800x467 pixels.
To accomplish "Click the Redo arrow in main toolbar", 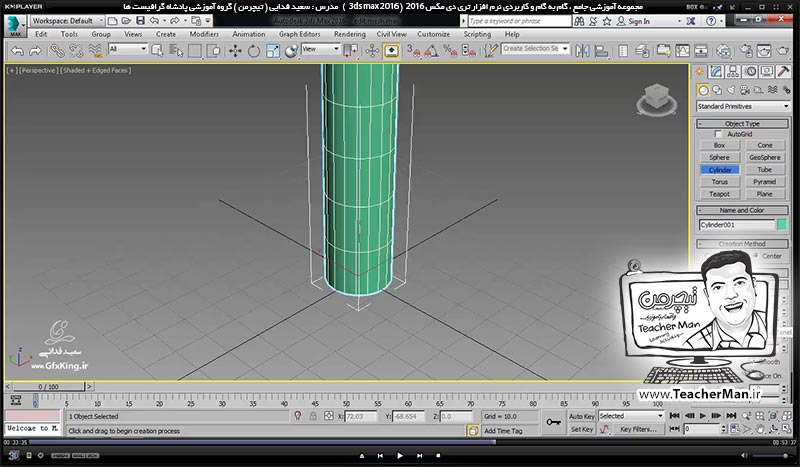I will [x=35, y=51].
